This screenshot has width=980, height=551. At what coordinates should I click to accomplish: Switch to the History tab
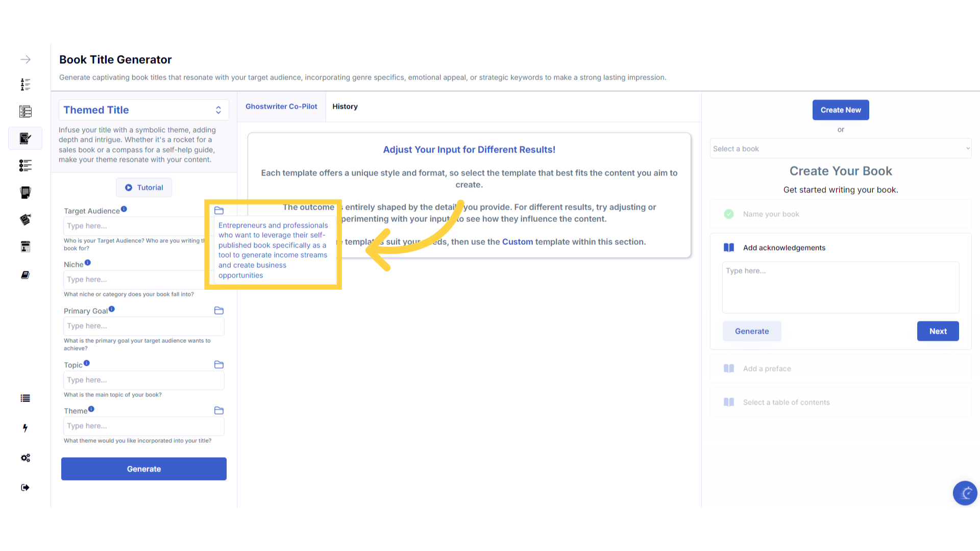tap(345, 107)
